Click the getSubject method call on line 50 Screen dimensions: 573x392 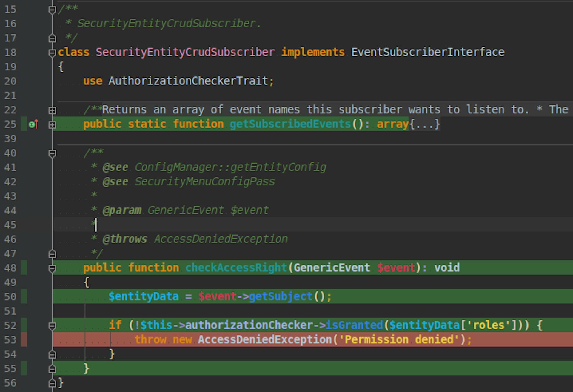(x=280, y=296)
